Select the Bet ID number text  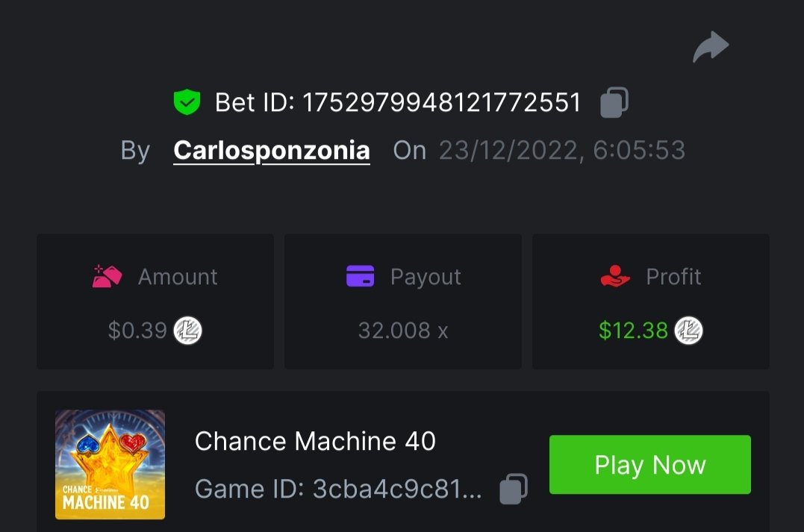click(441, 103)
